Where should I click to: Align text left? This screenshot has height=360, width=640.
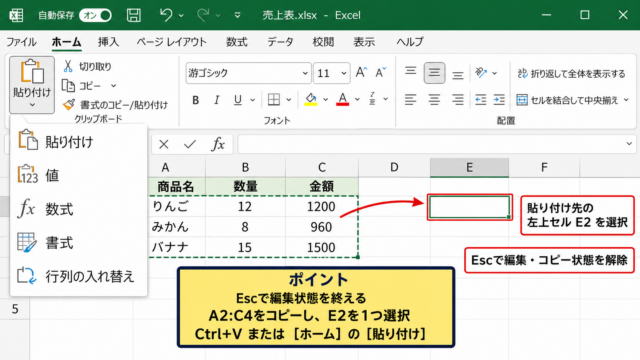coord(411,100)
